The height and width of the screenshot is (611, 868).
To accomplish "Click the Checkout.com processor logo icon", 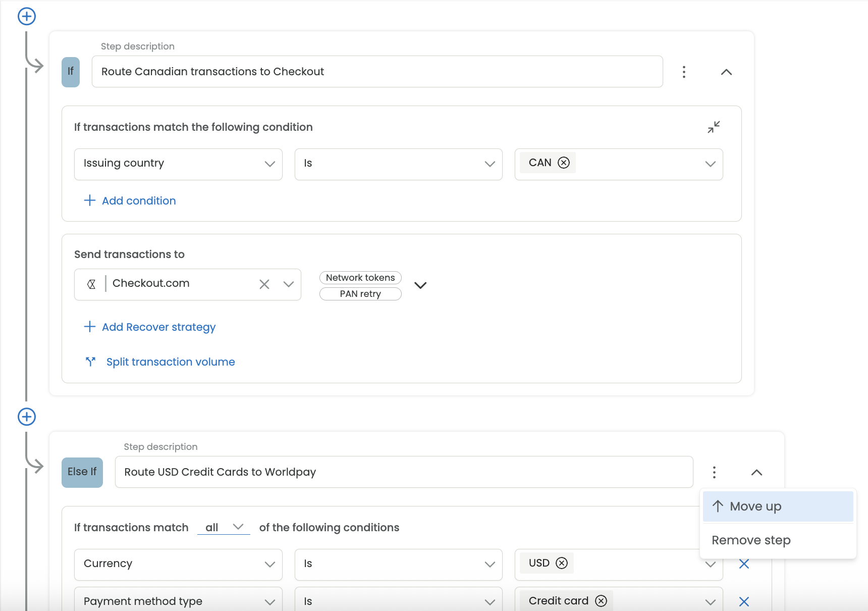I will click(91, 284).
